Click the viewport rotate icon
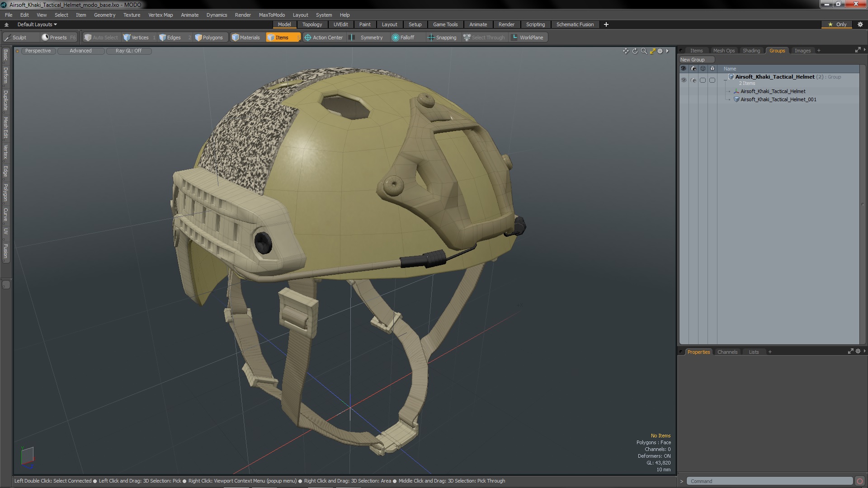Viewport: 868px width, 488px height. pos(635,51)
